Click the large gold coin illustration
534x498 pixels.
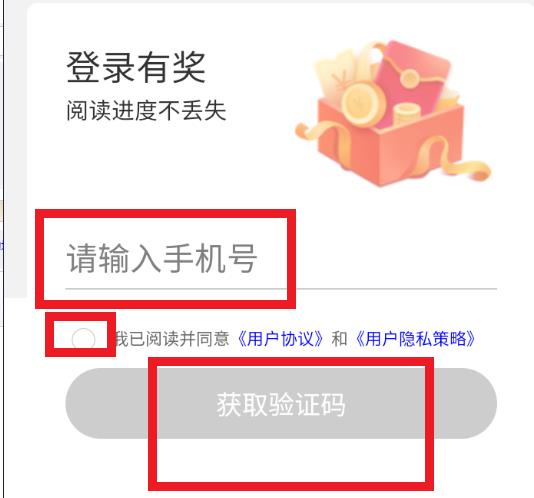(362, 103)
